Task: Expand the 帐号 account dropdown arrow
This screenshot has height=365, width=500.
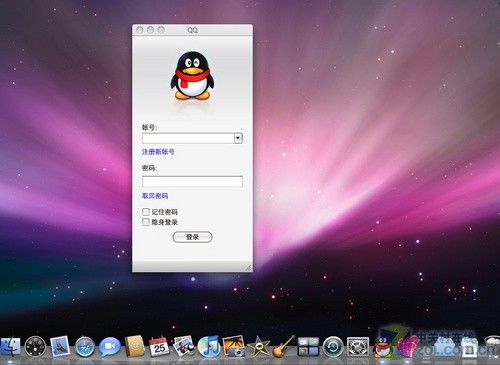Action: click(238, 138)
